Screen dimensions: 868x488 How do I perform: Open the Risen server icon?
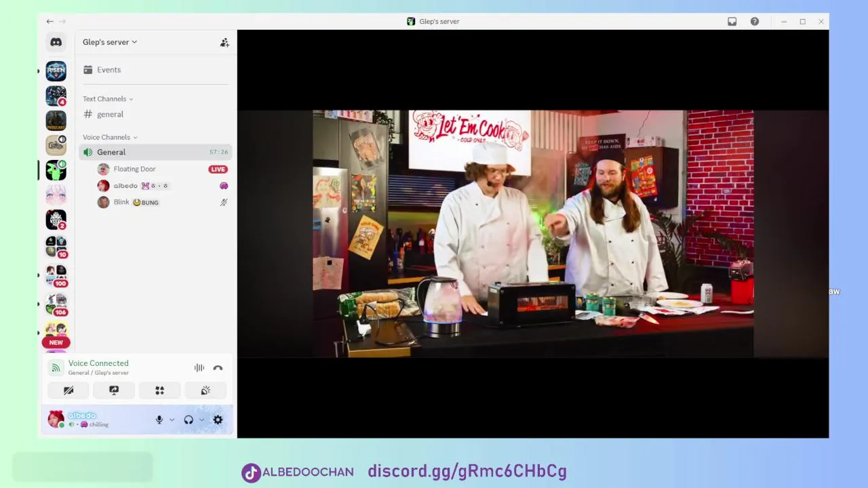pos(56,70)
